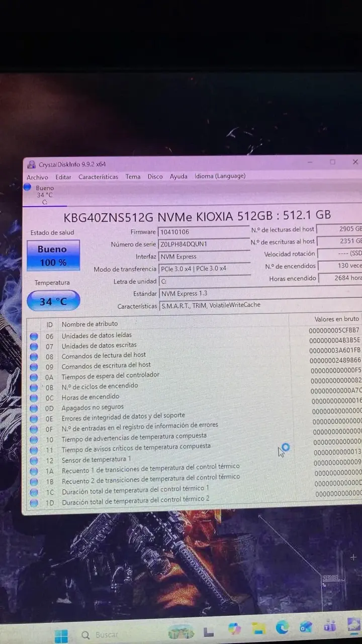Click status icon of attribute 1C

tap(34, 493)
